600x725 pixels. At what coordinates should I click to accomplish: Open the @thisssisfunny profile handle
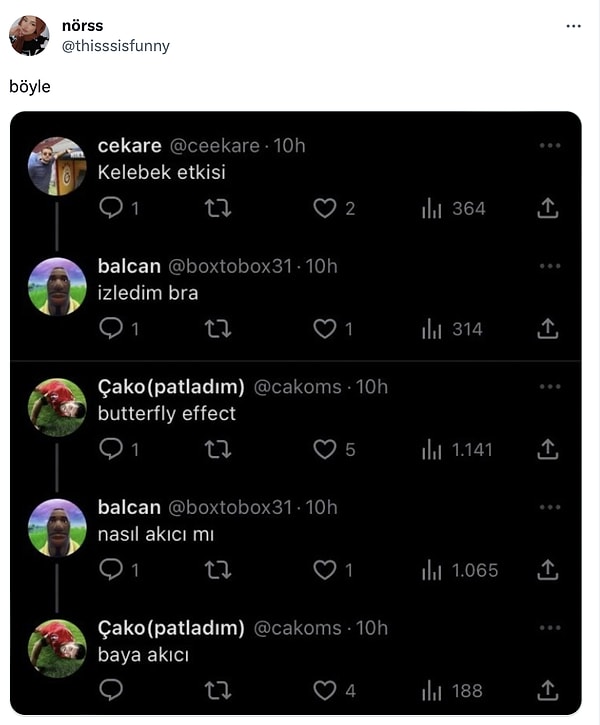[x=116, y=46]
